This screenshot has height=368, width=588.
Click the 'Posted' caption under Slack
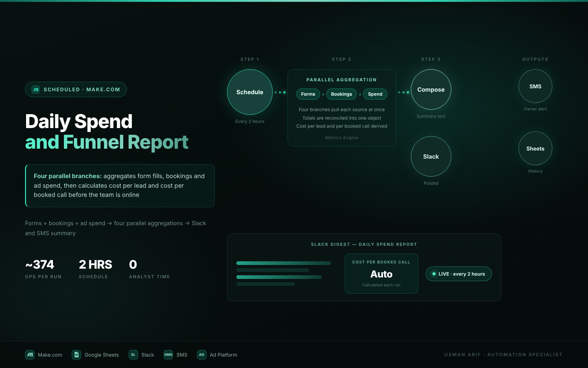[x=431, y=183]
